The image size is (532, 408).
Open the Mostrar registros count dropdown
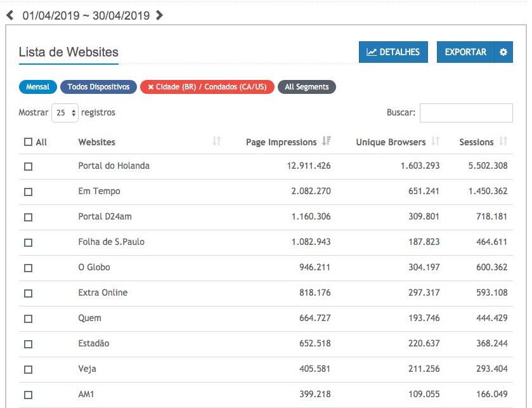point(65,113)
